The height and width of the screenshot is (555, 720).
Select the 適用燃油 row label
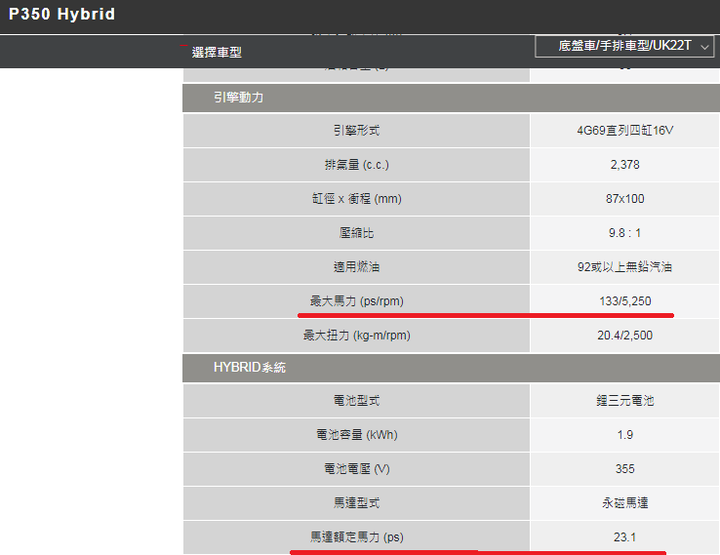pyautogui.click(x=356, y=267)
